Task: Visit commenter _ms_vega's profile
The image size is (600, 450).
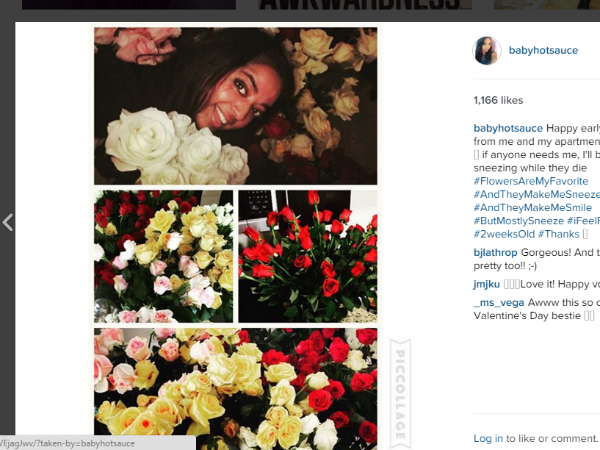Action: point(499,303)
